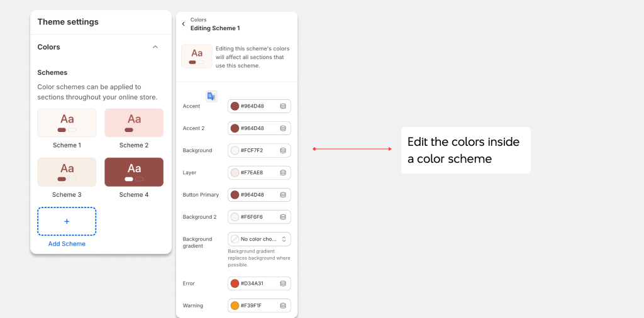
Task: Select the Scheme 2 pink thumbnail
Action: pyautogui.click(x=134, y=123)
